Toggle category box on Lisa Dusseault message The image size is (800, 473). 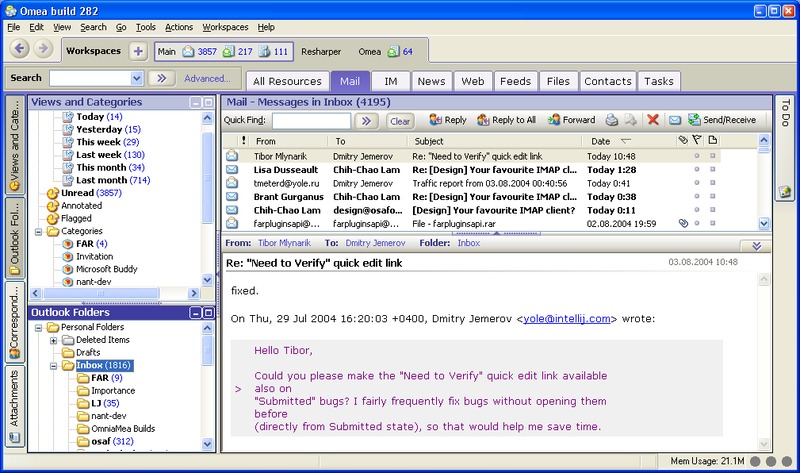(x=713, y=169)
